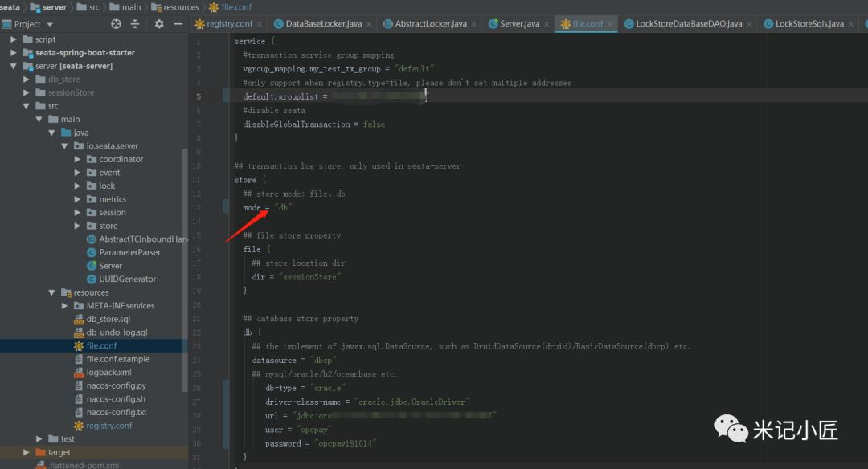Collapse the java source folder arrow
The image size is (868, 469).
point(51,133)
